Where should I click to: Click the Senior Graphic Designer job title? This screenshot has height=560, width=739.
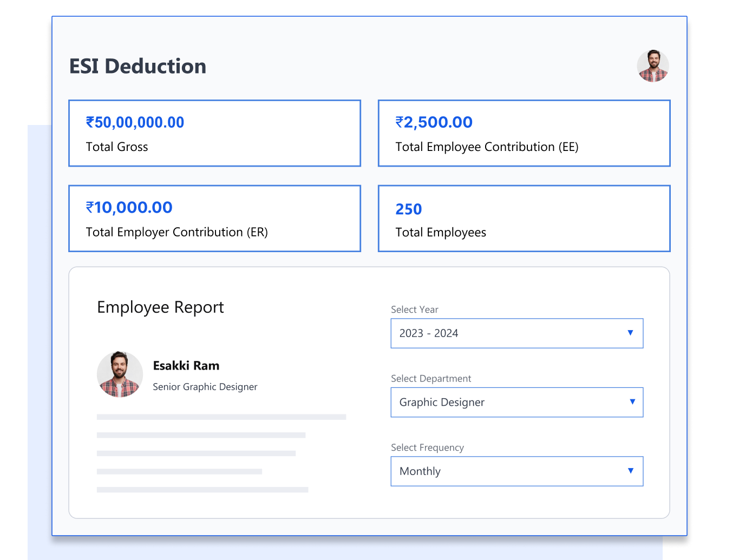click(205, 387)
